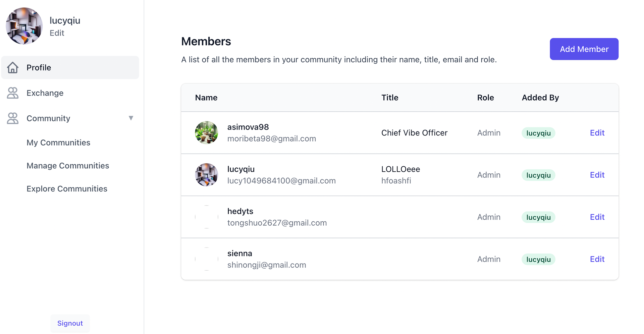Go to Explore Communities

(67, 189)
